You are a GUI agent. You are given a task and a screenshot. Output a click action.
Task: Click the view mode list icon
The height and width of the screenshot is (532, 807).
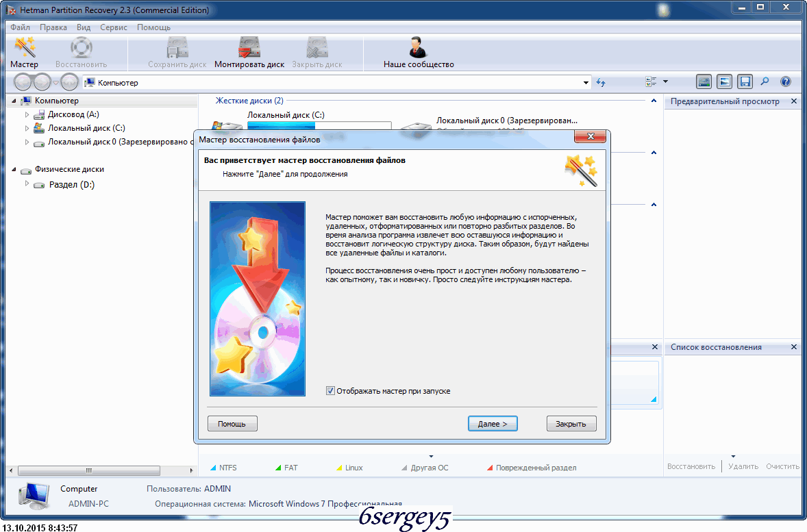tap(651, 81)
